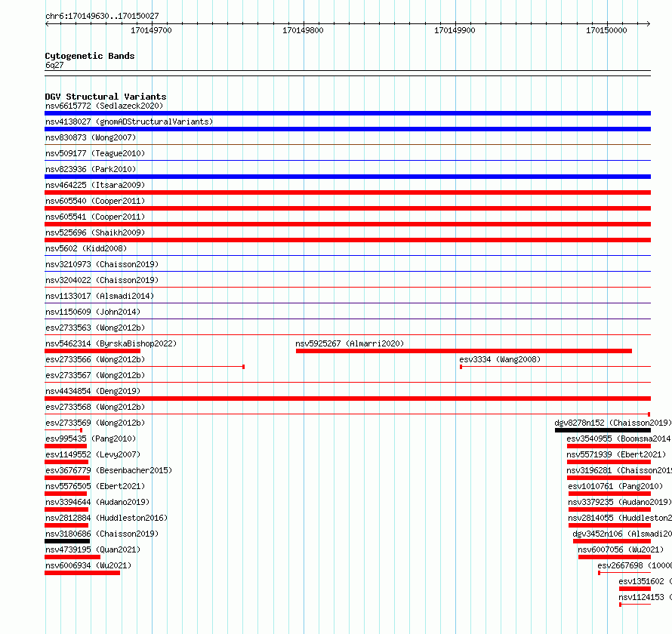672x634 pixels.
Task: Click the right arrow of the ruler
Action: tap(648, 23)
